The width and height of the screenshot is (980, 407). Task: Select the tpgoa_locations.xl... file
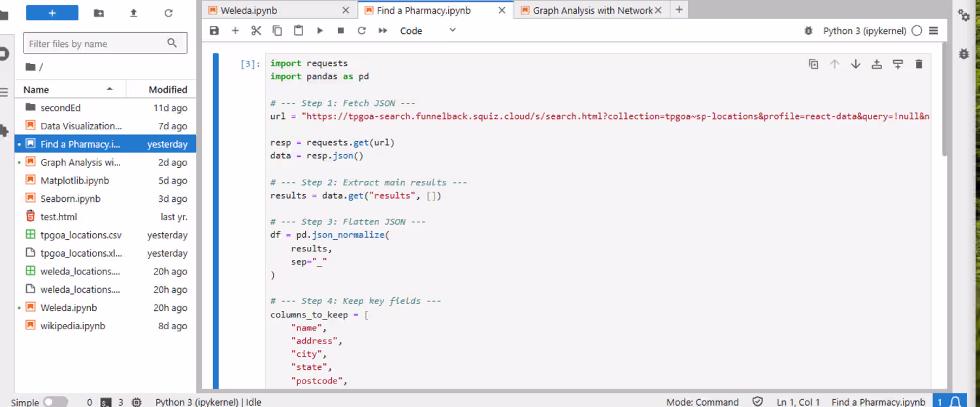coord(105,253)
